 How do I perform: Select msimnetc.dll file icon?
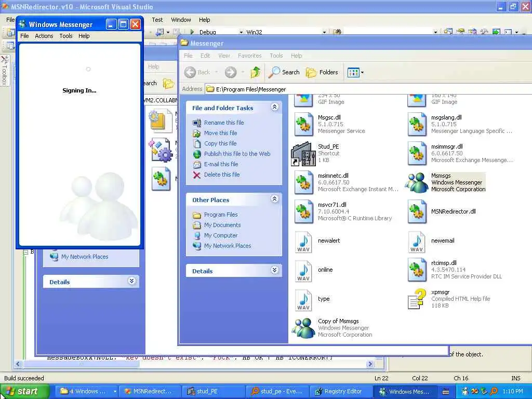[303, 182]
